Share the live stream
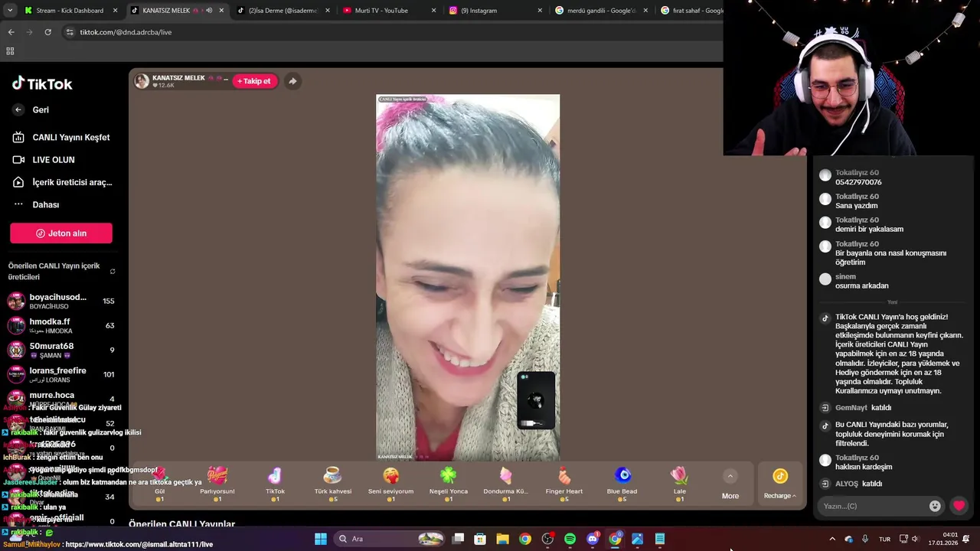 pos(292,81)
